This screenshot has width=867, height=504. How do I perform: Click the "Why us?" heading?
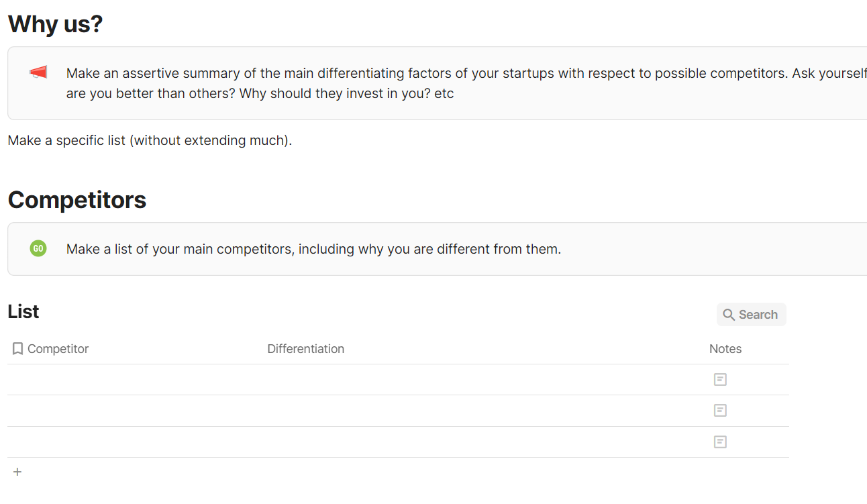pyautogui.click(x=55, y=24)
